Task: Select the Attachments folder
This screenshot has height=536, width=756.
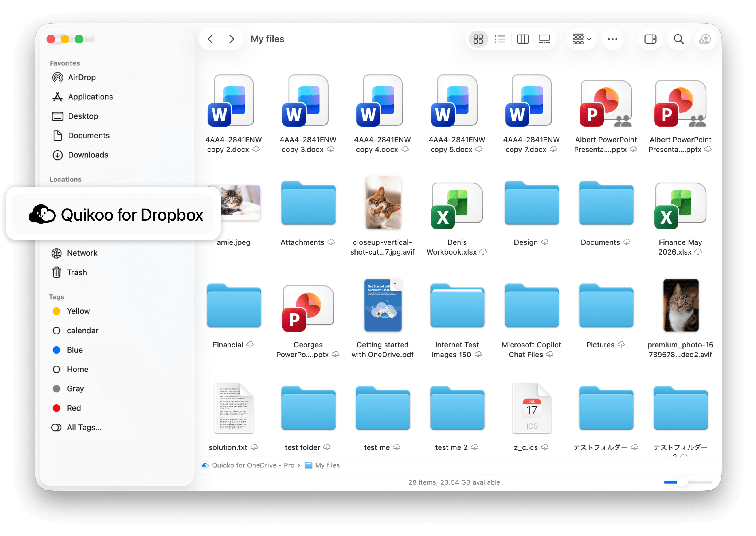Action: click(x=308, y=203)
